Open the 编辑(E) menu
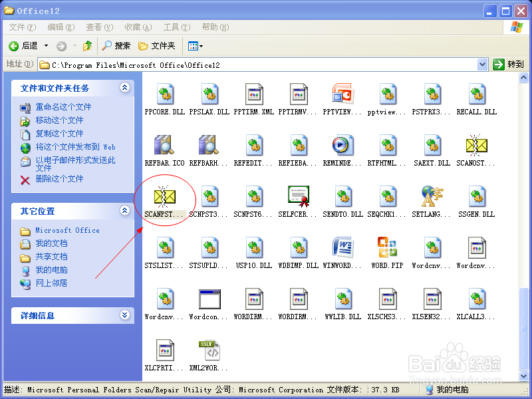 61,27
